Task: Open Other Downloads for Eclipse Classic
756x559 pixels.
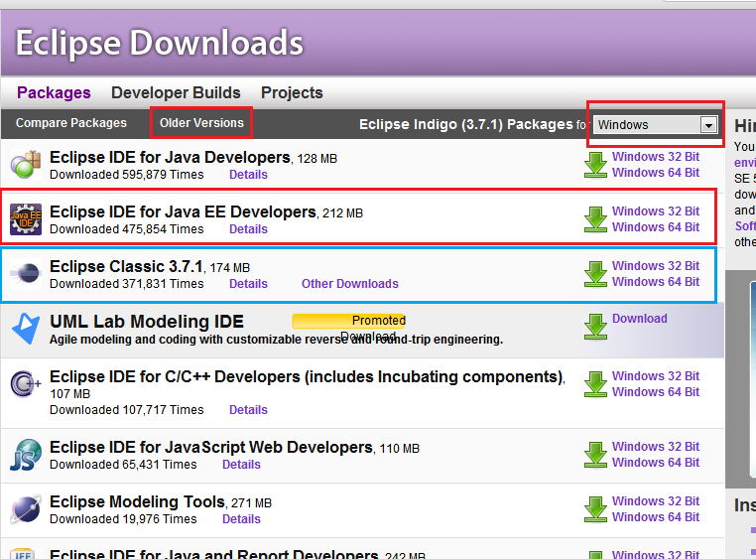Action: (x=350, y=284)
